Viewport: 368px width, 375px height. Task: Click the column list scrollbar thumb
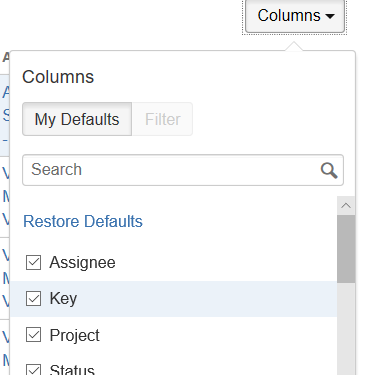(x=346, y=249)
